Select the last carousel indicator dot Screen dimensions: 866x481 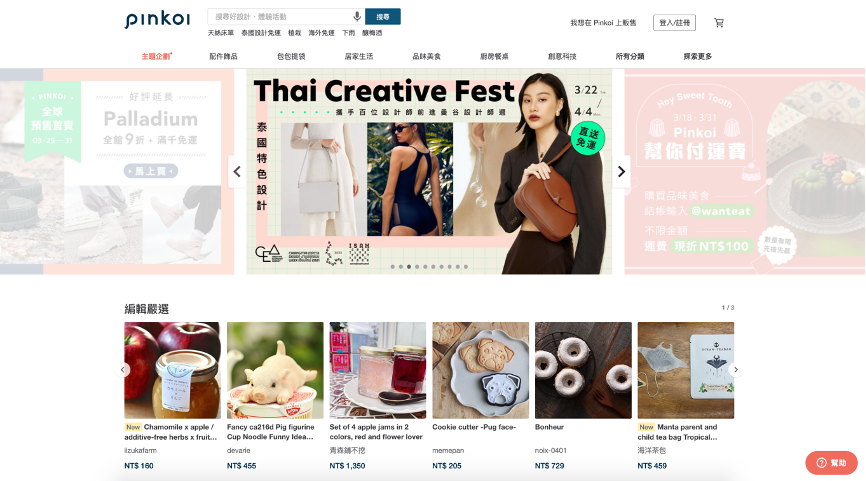(466, 267)
